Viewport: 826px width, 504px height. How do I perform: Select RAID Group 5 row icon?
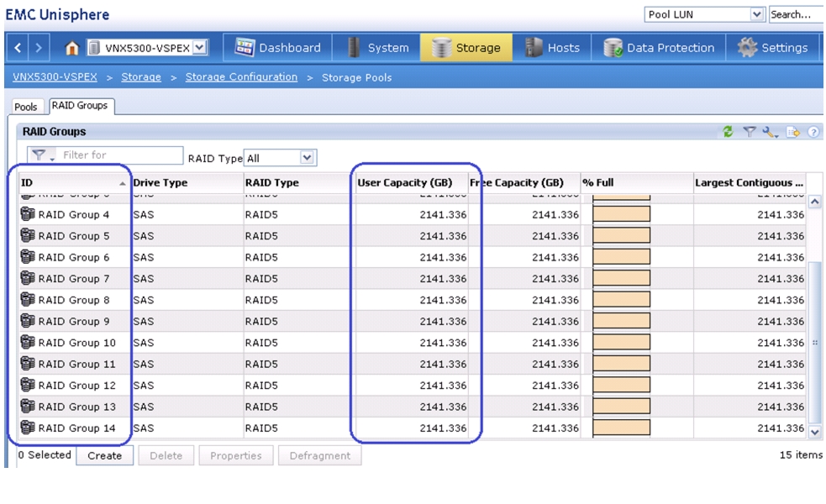point(28,235)
